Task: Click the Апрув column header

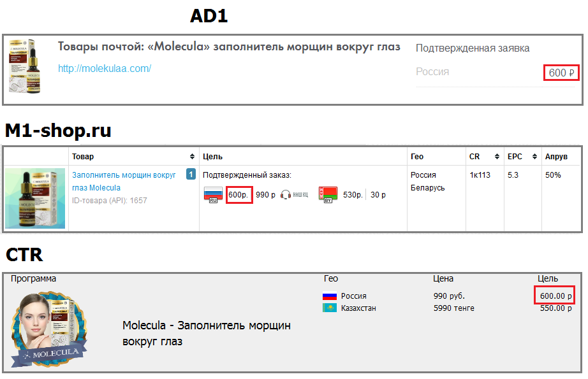Action: [555, 157]
